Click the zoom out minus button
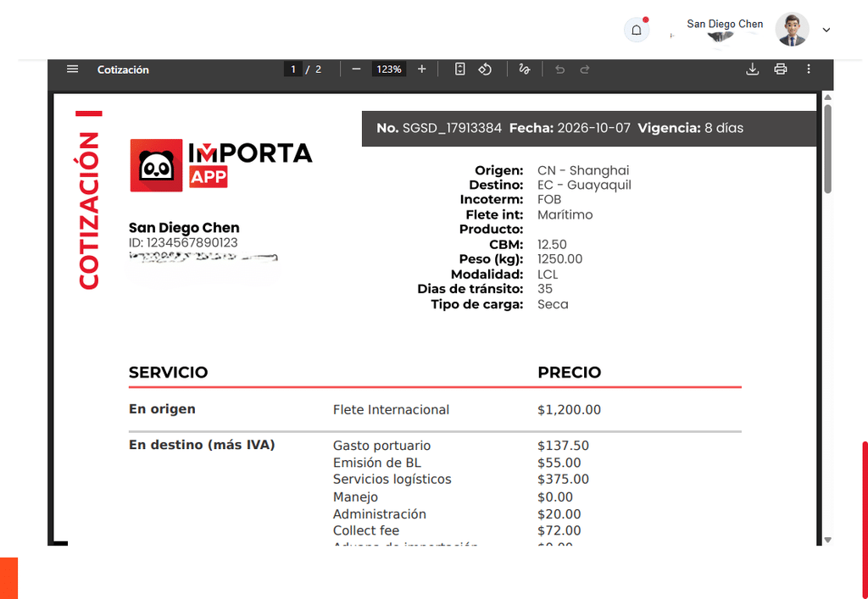Viewport: 868px width, 599px height. click(x=357, y=69)
